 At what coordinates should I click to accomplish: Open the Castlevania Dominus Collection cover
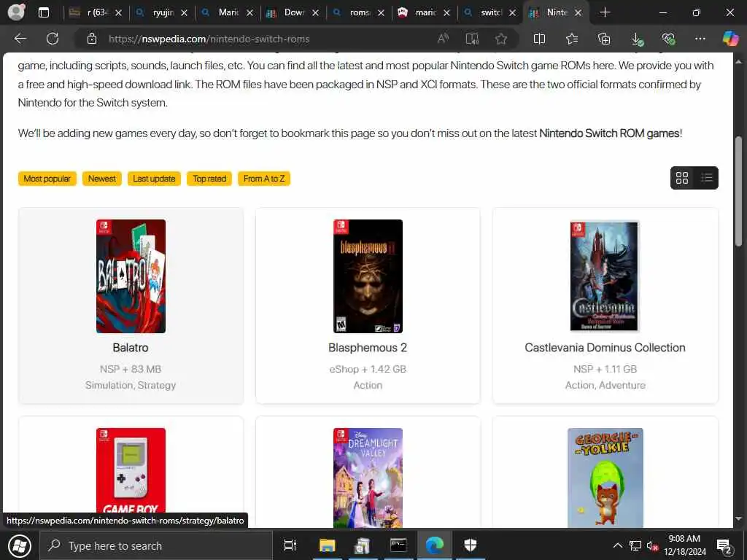coord(604,276)
